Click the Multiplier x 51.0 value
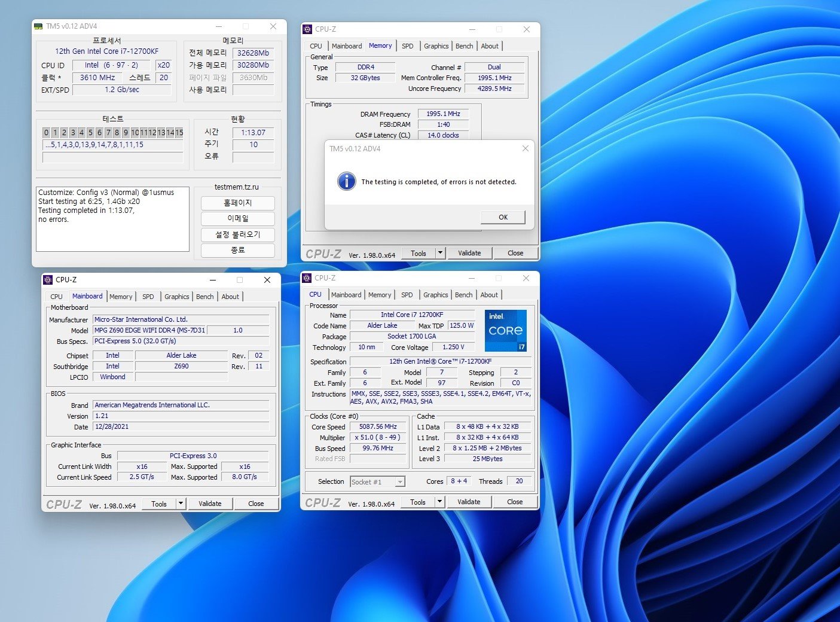840x622 pixels. click(x=378, y=438)
